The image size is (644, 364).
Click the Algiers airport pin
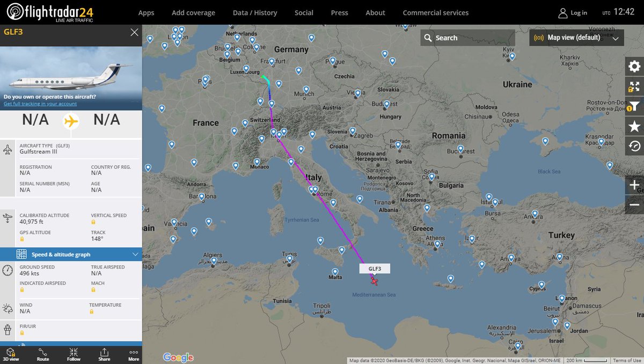(213, 261)
